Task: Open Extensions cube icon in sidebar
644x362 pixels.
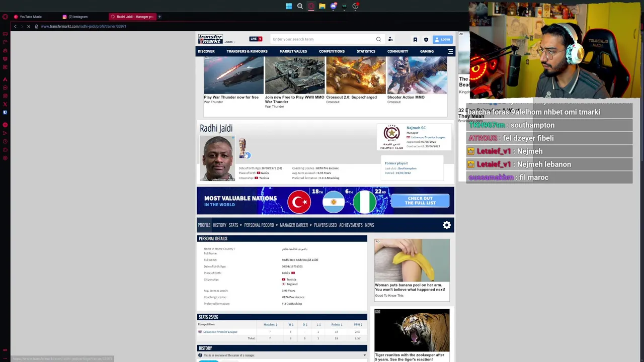Action: 5,150
